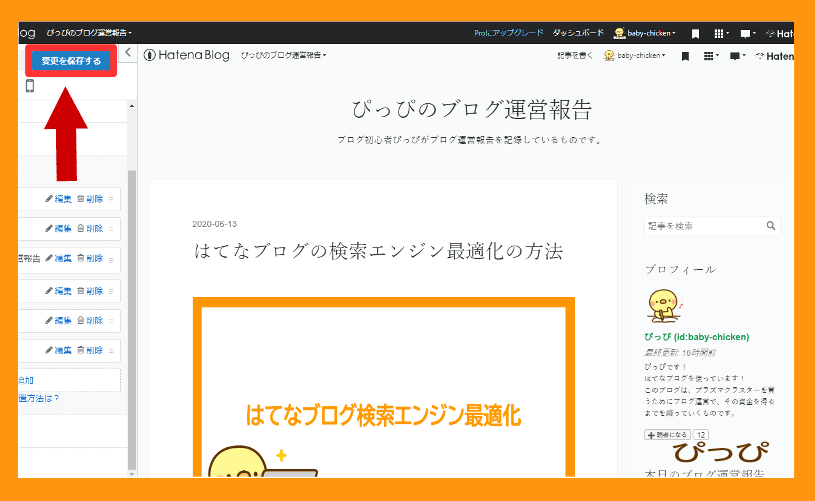Click the 追加 add-module link in the dashed box
Viewport: 815px width, 501px height.
click(26, 380)
